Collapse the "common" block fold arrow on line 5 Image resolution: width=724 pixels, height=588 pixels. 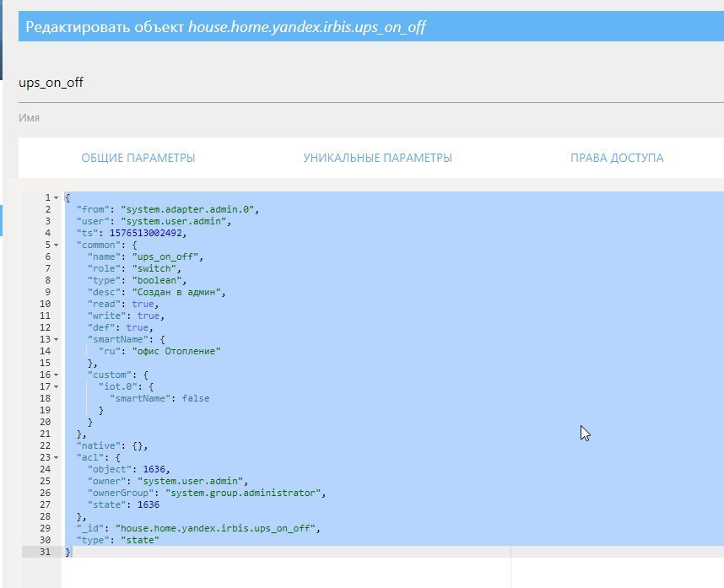click(57, 245)
